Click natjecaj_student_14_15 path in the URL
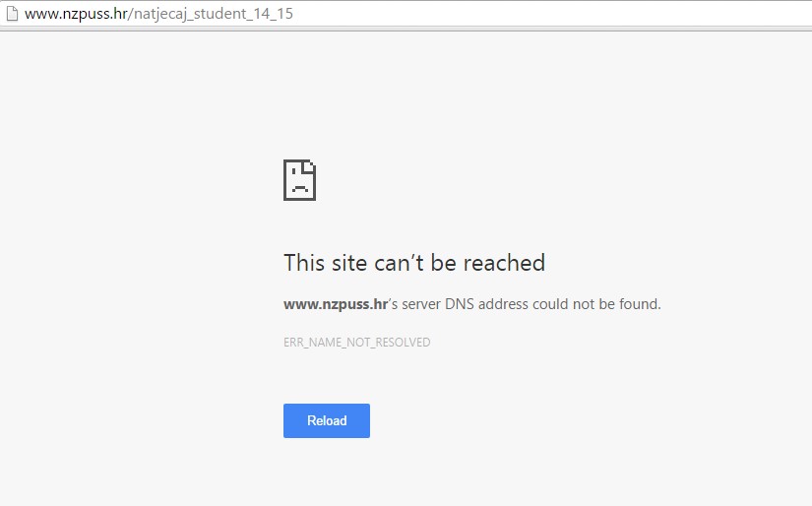 click(214, 14)
